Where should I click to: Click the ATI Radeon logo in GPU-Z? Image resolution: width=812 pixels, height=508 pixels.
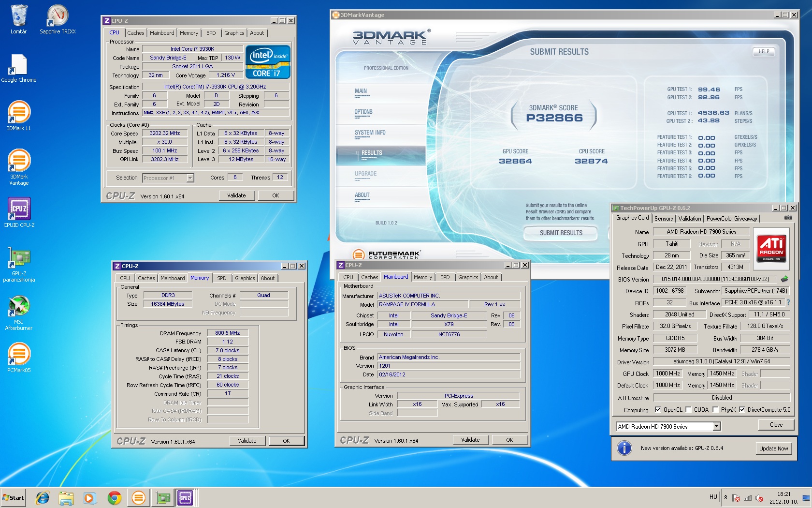[771, 248]
